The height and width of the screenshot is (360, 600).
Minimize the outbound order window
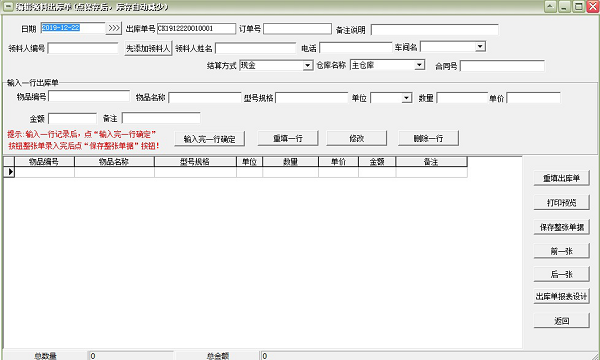[x=564, y=7]
